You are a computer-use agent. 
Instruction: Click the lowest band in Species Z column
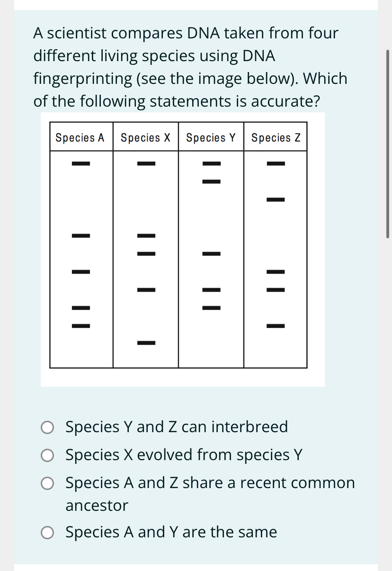coord(276,325)
